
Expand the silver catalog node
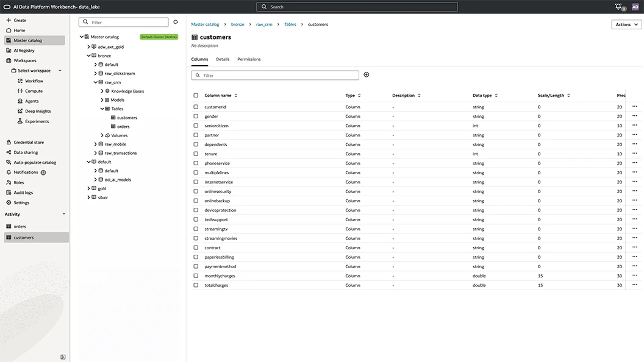(x=88, y=197)
